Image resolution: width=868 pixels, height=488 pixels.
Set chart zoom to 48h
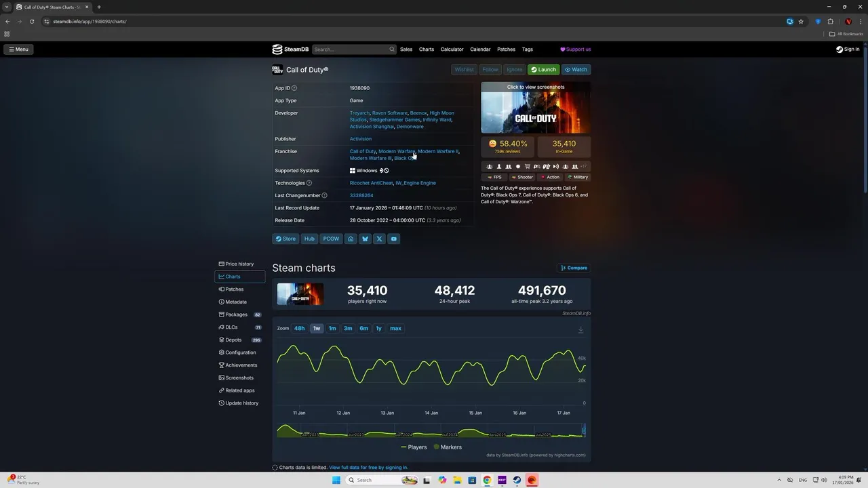pyautogui.click(x=299, y=328)
